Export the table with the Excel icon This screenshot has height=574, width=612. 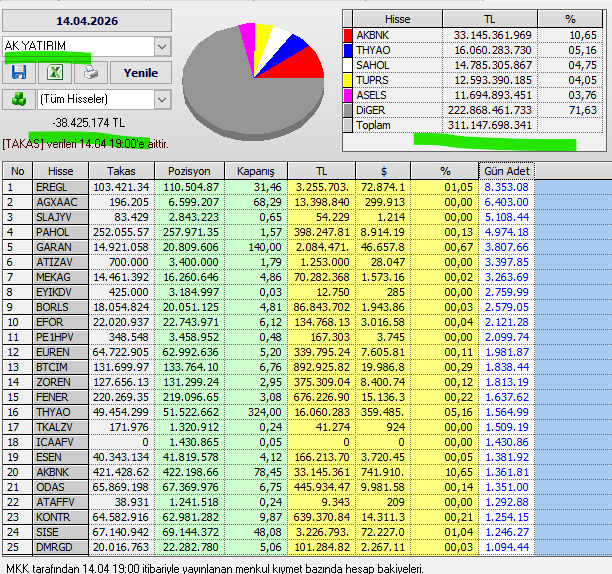point(55,73)
